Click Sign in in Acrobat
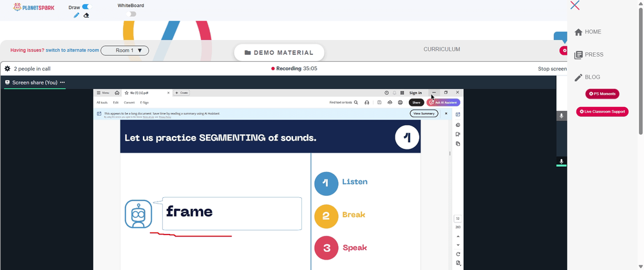This screenshot has width=644, height=270. (x=415, y=93)
